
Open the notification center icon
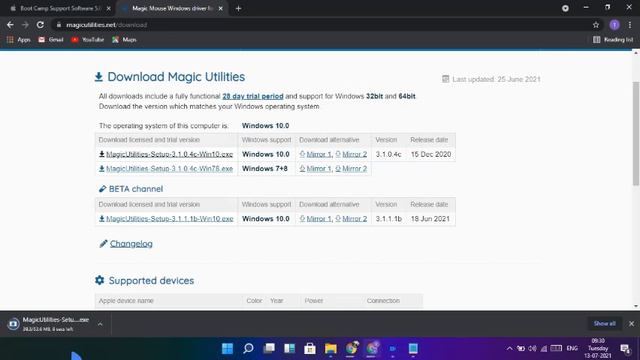[x=625, y=349]
